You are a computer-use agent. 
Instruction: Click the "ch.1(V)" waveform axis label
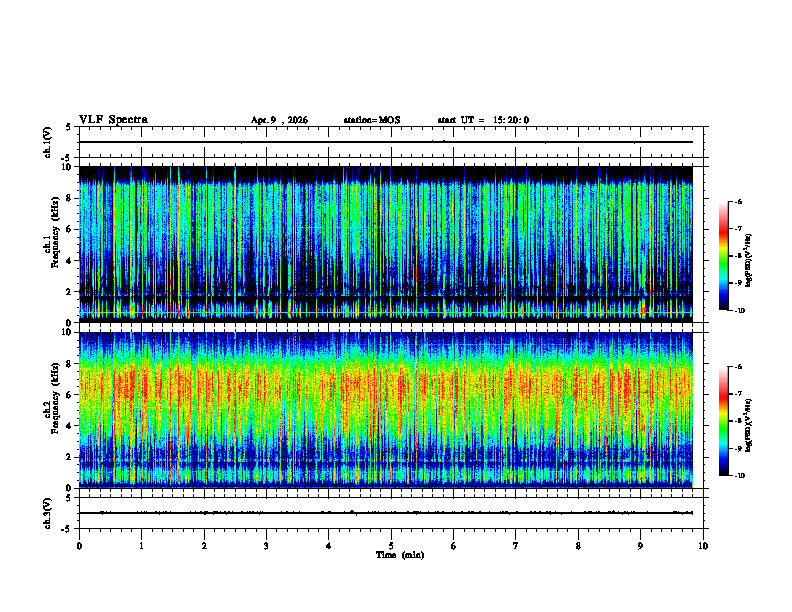coord(48,142)
